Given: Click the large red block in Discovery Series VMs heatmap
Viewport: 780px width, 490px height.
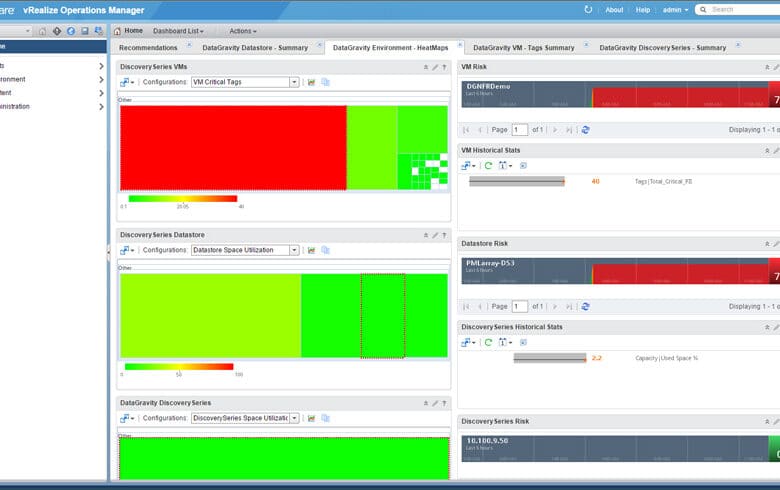Looking at the screenshot, I should coord(233,148).
